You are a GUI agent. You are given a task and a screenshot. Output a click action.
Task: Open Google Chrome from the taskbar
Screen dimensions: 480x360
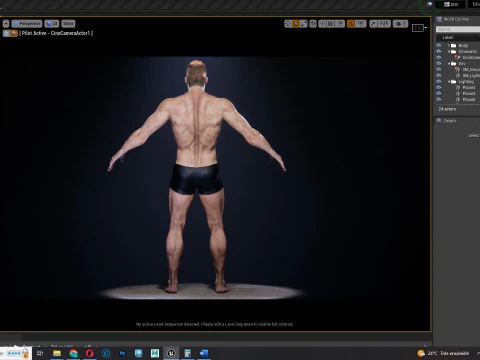coord(74,353)
